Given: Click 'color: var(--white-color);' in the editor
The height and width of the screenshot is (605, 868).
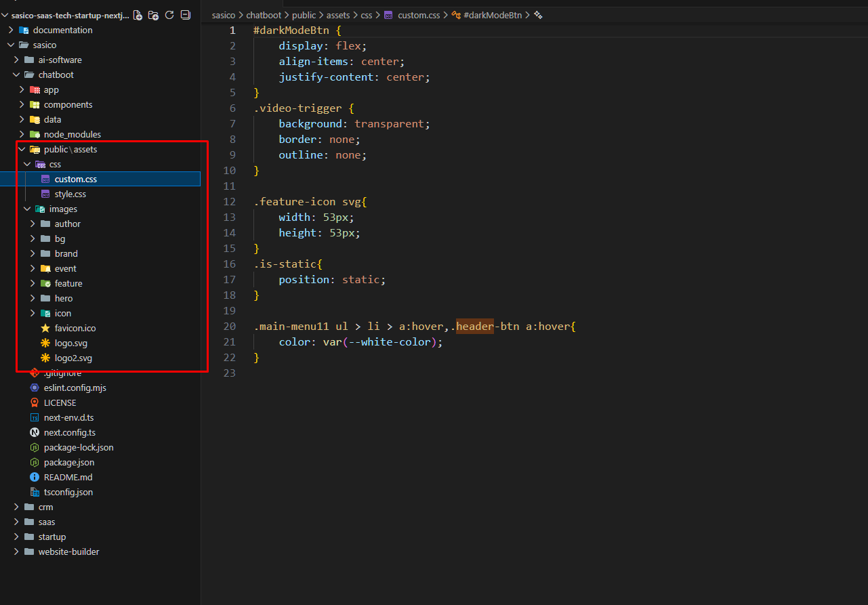Looking at the screenshot, I should pyautogui.click(x=360, y=342).
